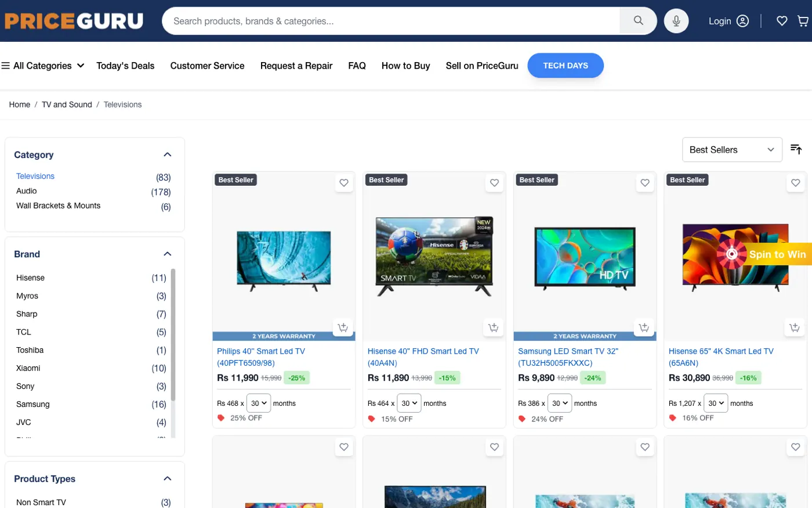The width and height of the screenshot is (812, 508).
Task: Change months dropdown for Samsung TV
Action: click(x=560, y=403)
